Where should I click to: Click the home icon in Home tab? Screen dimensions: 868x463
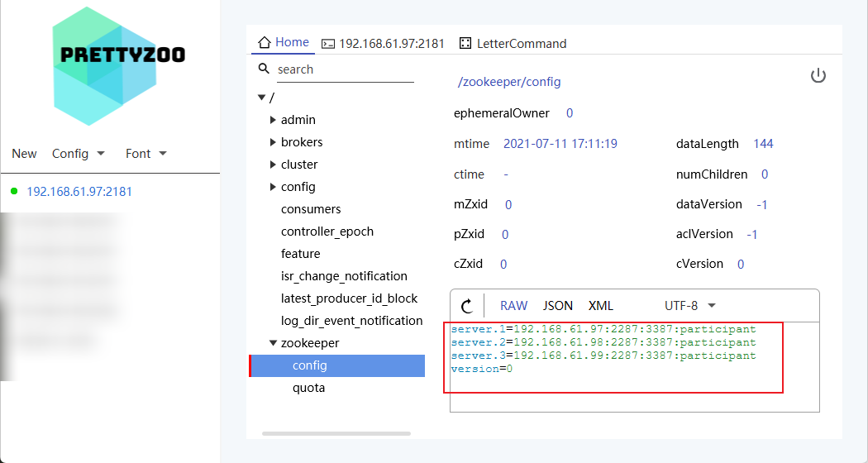click(265, 43)
